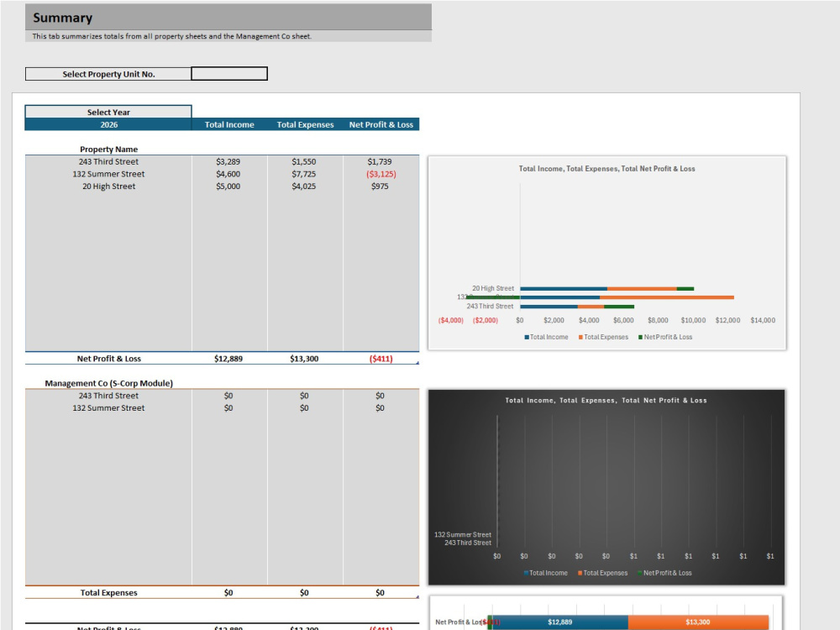The height and width of the screenshot is (630, 840).
Task: Click the Total Income legend entry in the light chart
Action: coord(546,337)
